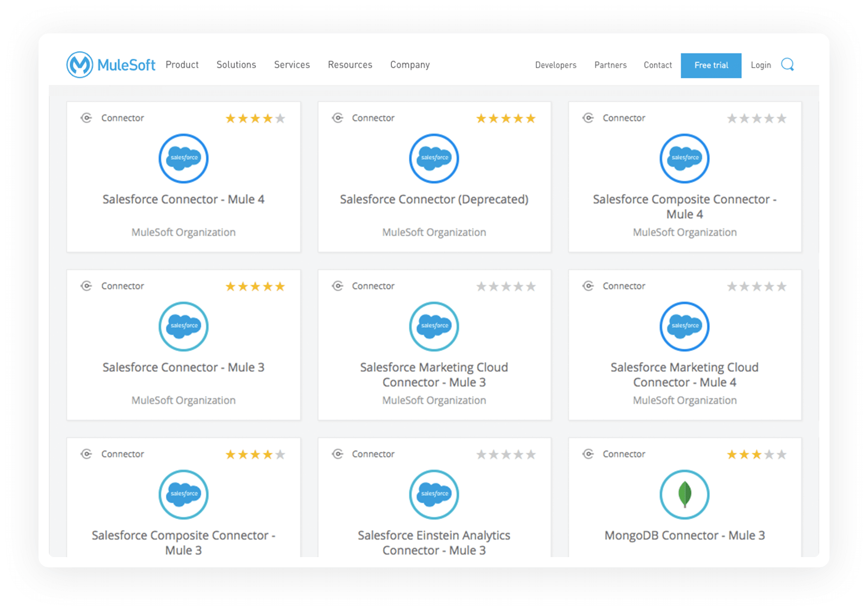
Task: Click empty star rating on Composite Connector - Mule 4
Action: point(757,119)
